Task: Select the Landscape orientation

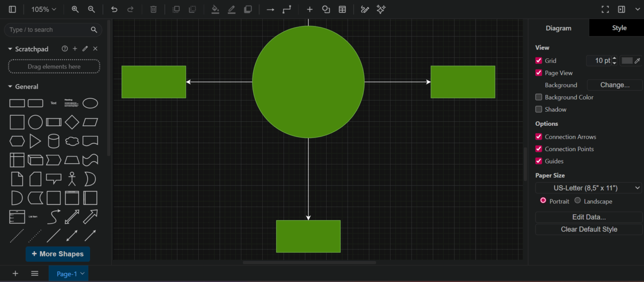Action: point(578,200)
